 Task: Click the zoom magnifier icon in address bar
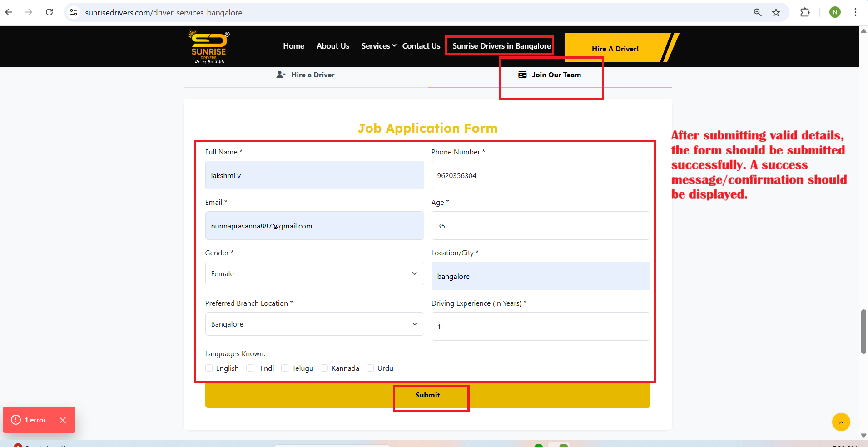click(x=757, y=12)
